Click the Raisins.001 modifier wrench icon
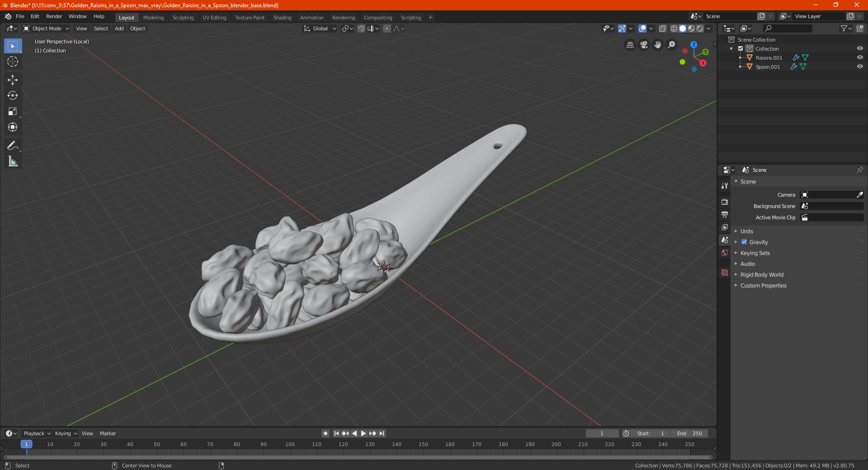Screen dimensions: 868x470 [x=796, y=58]
